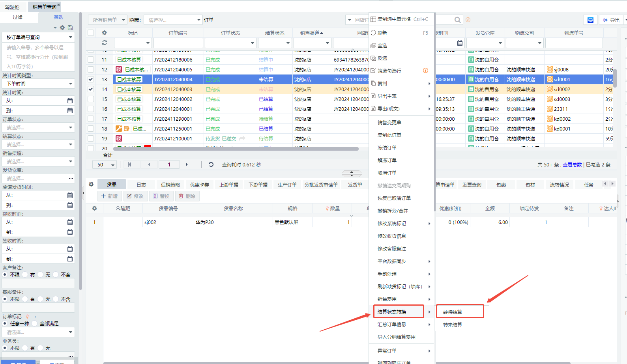Click the grid reload icon below the gear
This screenshot has height=364, width=627.
click(x=104, y=43)
